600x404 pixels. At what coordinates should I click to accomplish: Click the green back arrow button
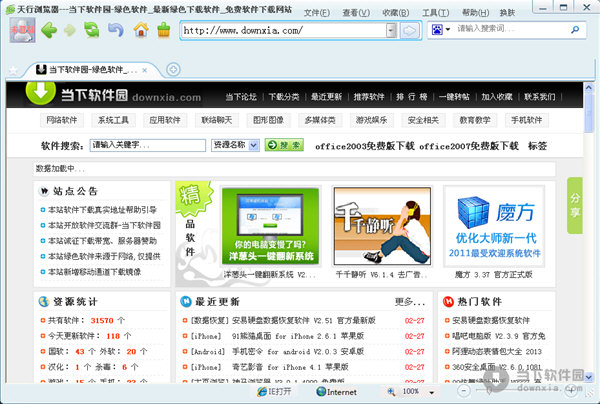[x=49, y=30]
